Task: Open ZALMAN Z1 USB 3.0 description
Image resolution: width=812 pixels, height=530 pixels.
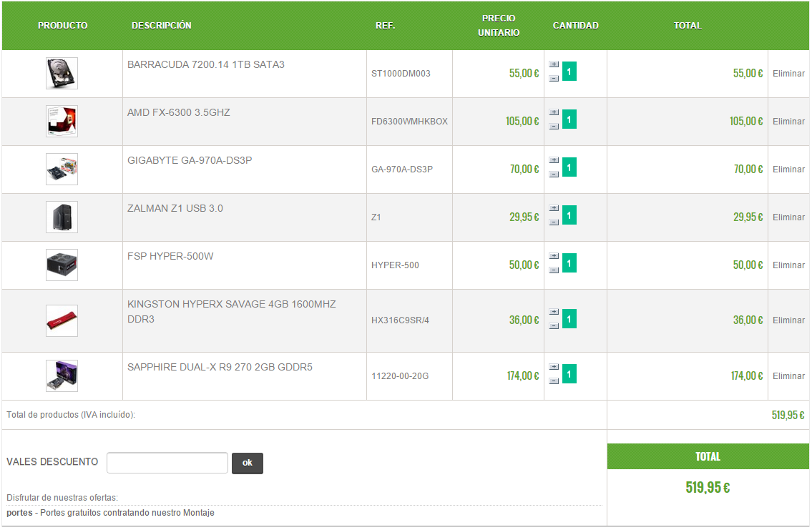Action: tap(175, 208)
